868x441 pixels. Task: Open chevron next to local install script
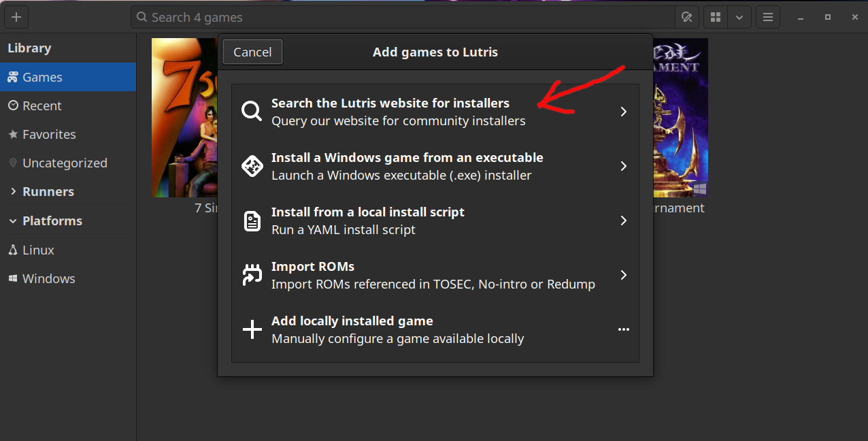pyautogui.click(x=623, y=220)
